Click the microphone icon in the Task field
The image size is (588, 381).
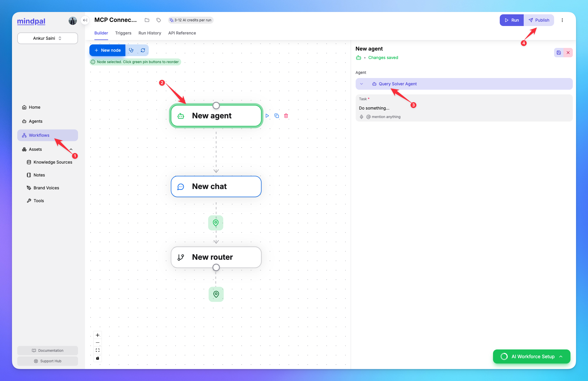point(362,117)
